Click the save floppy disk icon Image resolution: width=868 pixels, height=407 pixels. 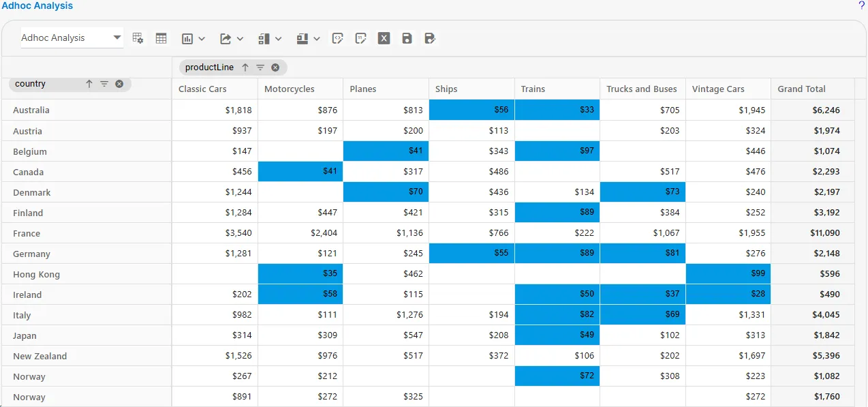[407, 39]
